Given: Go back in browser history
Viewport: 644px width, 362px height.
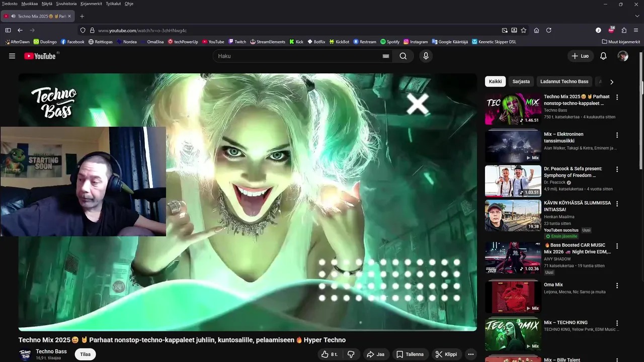Looking at the screenshot, I should tap(20, 30).
